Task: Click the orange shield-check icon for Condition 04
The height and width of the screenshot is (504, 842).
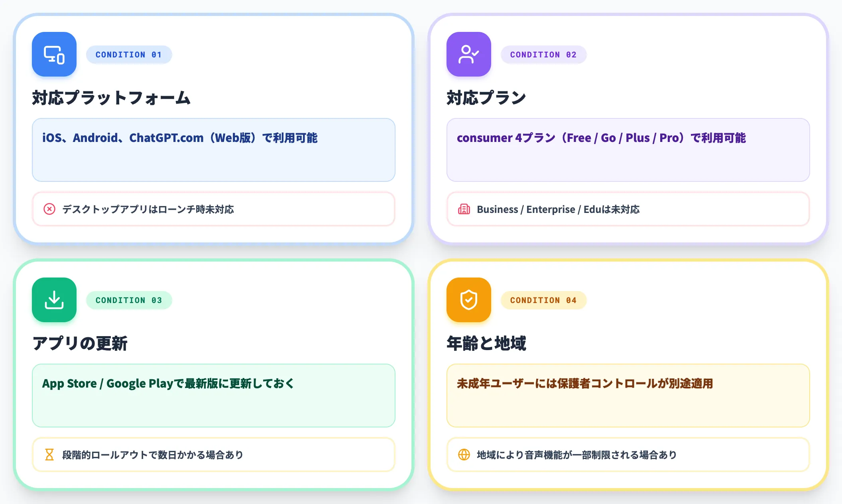Action: pos(469,300)
